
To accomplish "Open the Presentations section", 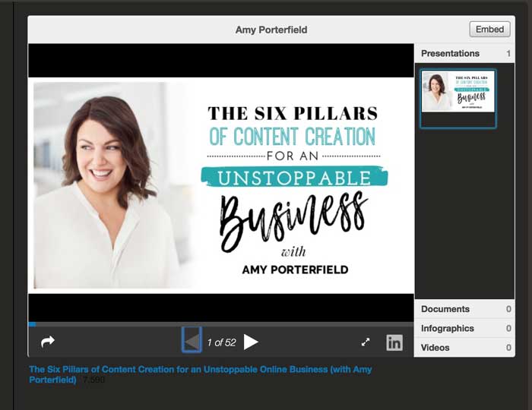I will 464,54.
